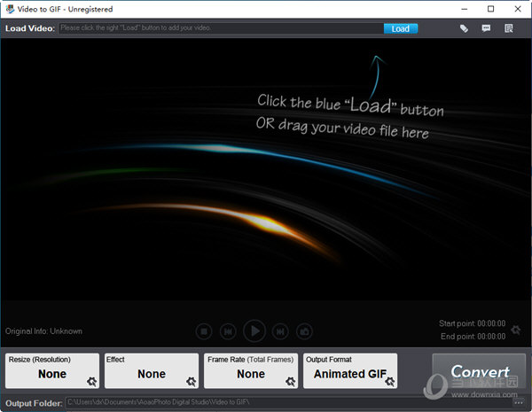This screenshot has height=412, width=532.
Task: Open Output Format Animated GIF panel
Action: [x=350, y=370]
